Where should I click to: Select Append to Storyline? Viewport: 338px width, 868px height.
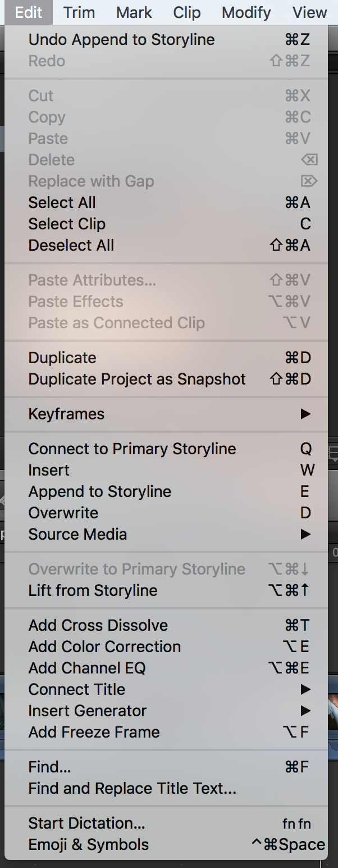pos(166,492)
